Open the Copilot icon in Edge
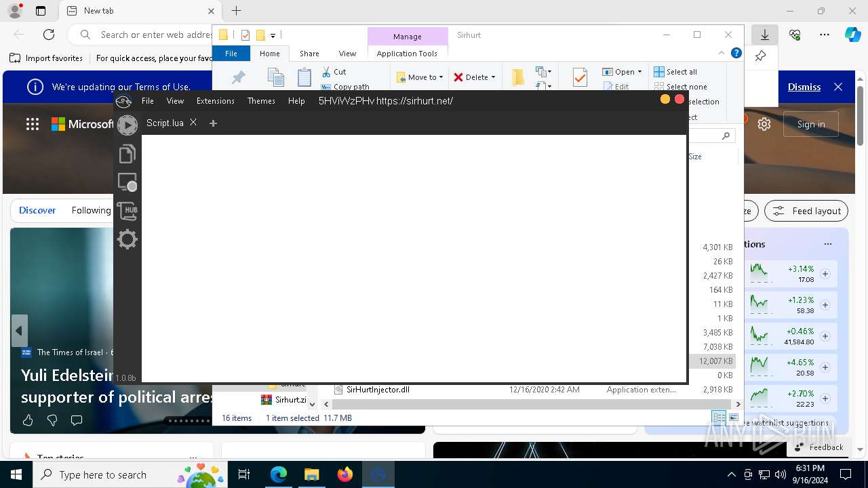868x488 pixels. (x=852, y=35)
